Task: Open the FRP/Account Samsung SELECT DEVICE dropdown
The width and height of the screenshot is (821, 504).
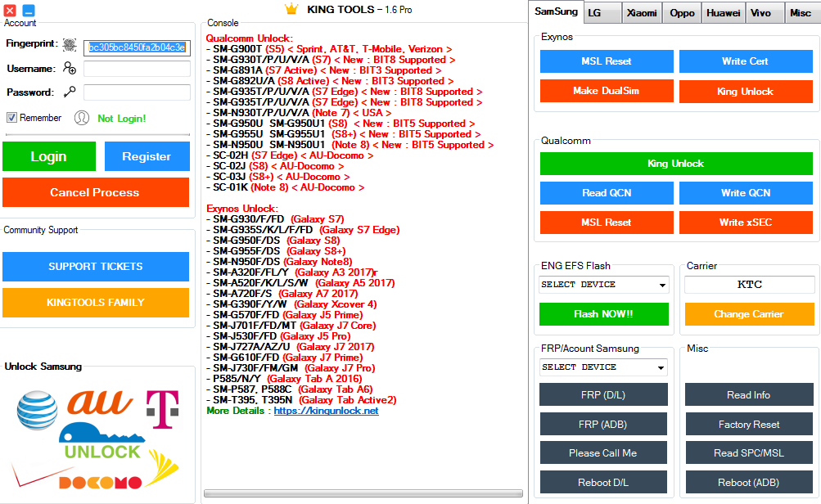Action: (x=603, y=367)
